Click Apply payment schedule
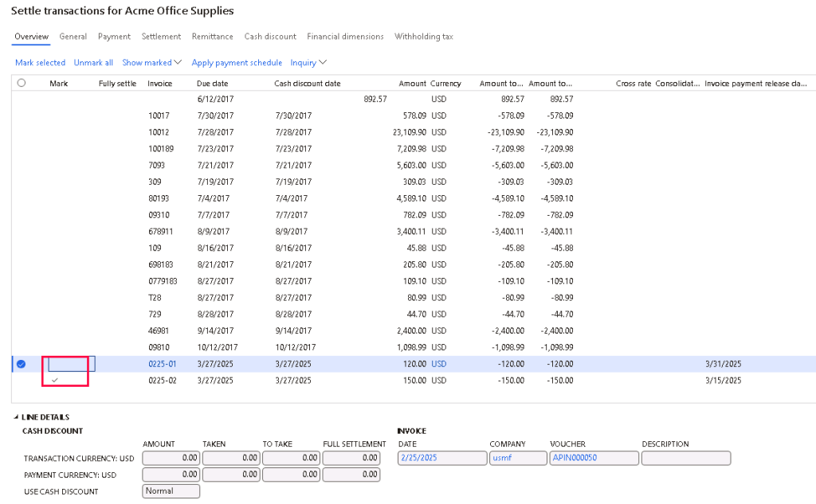This screenshot has width=816, height=504. [237, 63]
